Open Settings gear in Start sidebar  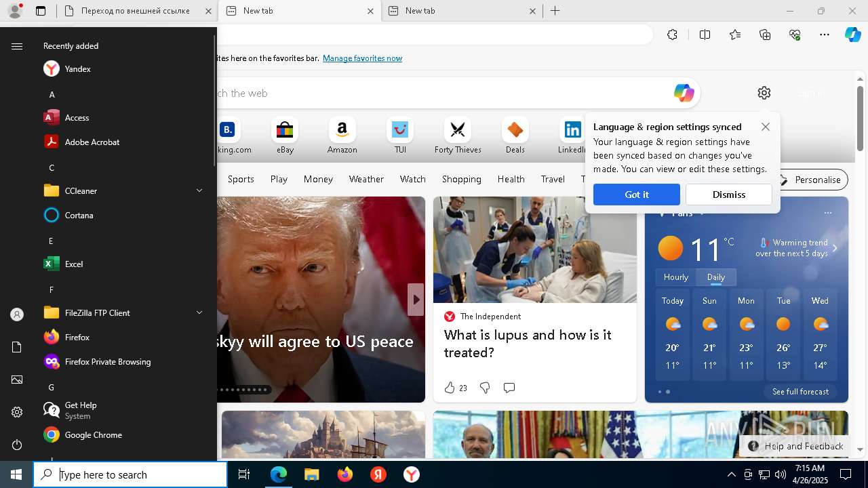pyautogui.click(x=17, y=412)
